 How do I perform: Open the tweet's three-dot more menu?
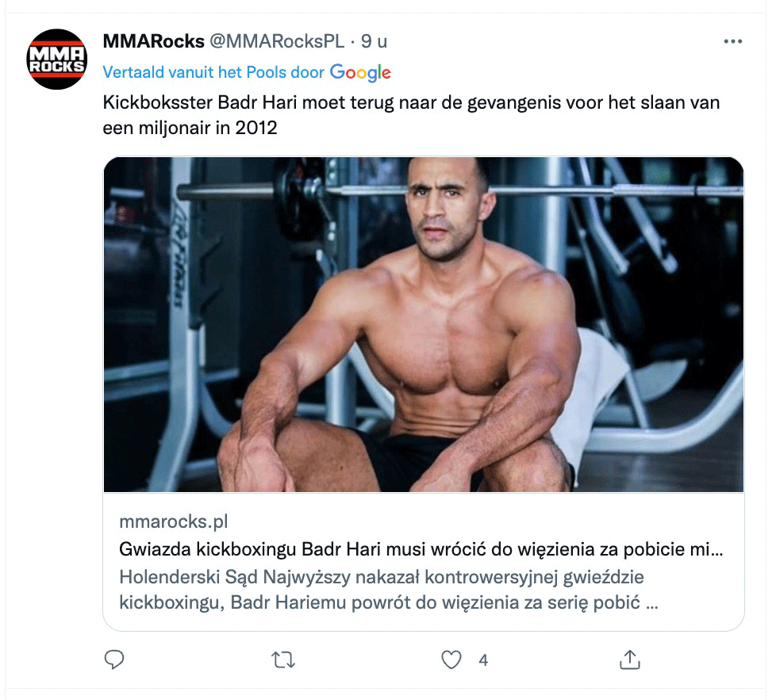click(x=732, y=41)
